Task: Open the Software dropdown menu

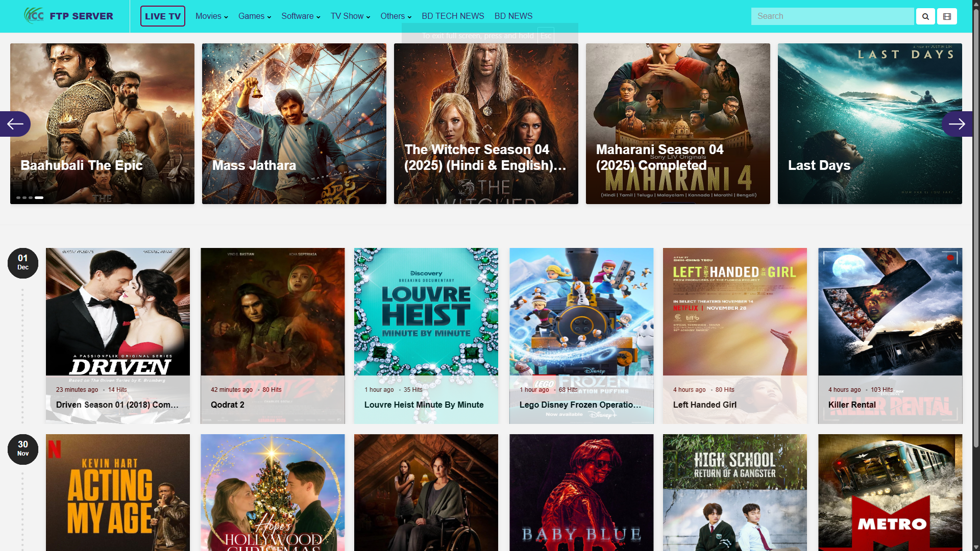Action: (x=301, y=16)
